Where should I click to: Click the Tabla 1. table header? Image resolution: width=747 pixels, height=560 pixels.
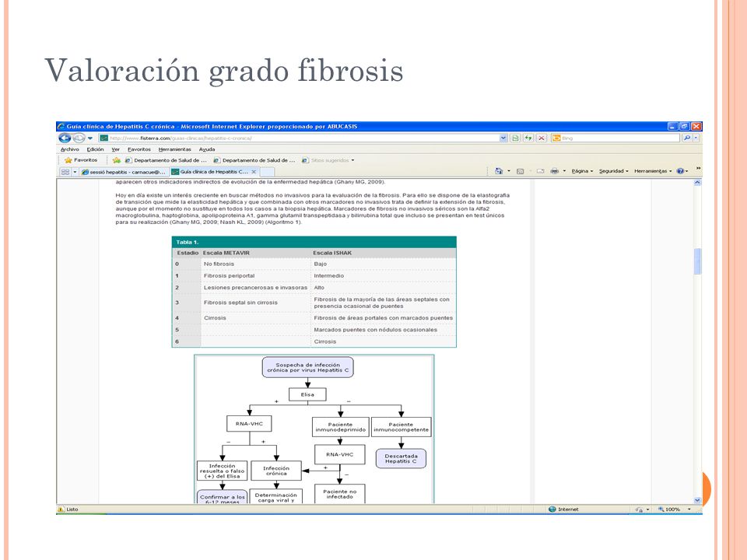tap(314, 243)
